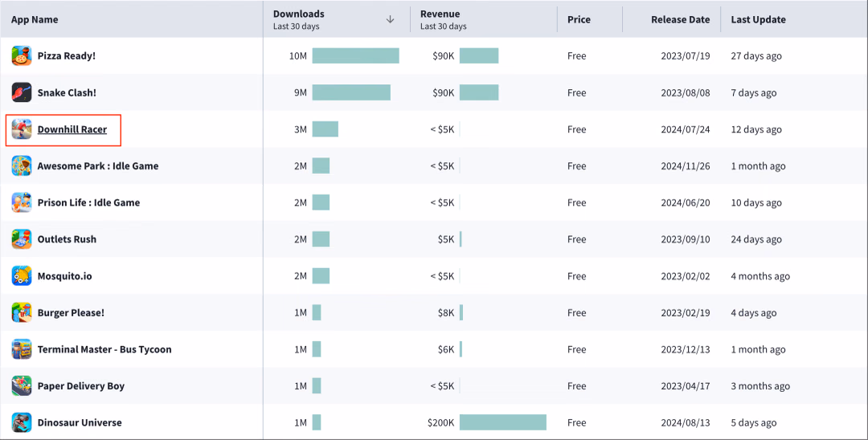Open the Burger Please! app icon
The width and height of the screenshot is (868, 440).
point(22,312)
